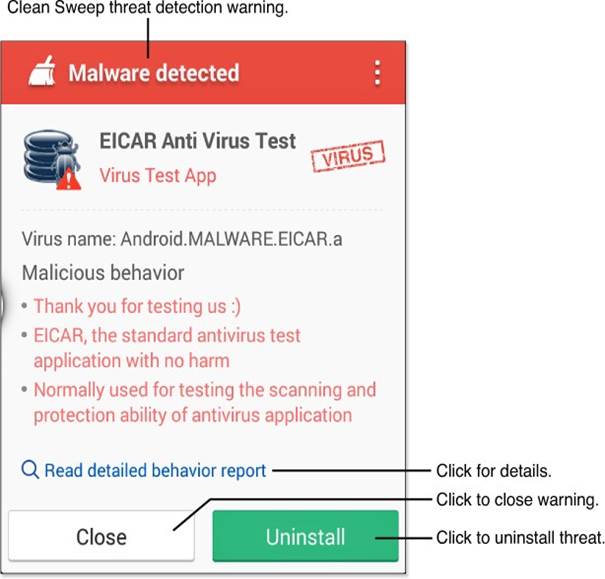Open Read detailed behavior report link
This screenshot has height=579, width=605.
pyautogui.click(x=155, y=470)
